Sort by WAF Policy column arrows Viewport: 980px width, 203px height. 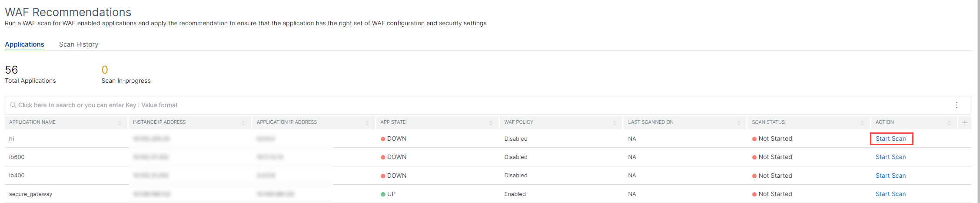615,123
